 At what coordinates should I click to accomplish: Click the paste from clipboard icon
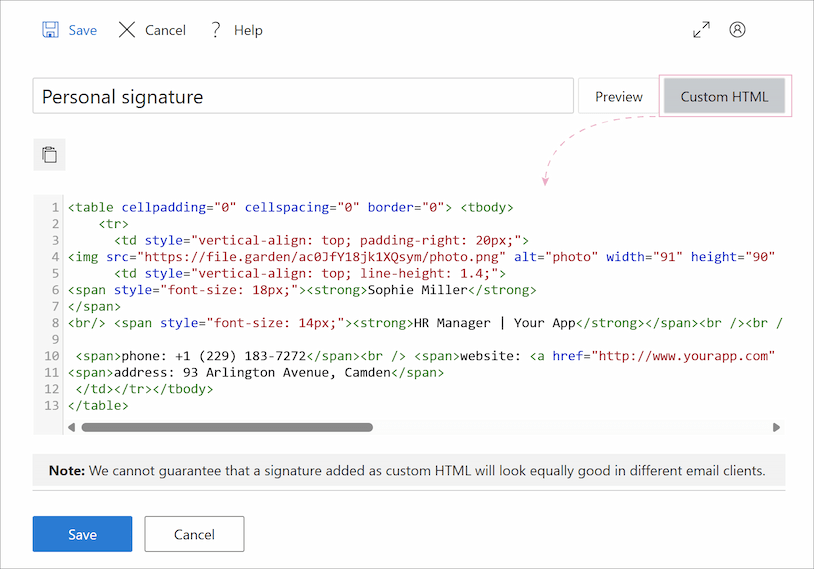click(49, 155)
